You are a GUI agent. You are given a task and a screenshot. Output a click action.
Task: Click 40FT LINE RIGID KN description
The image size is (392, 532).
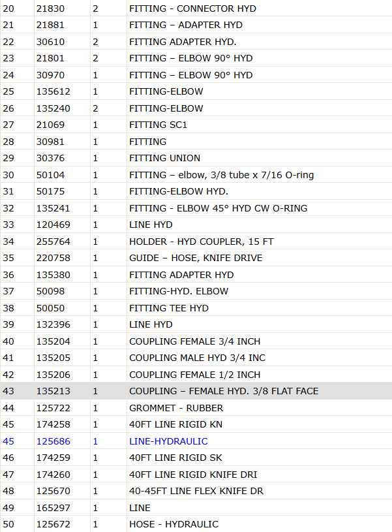click(x=175, y=424)
